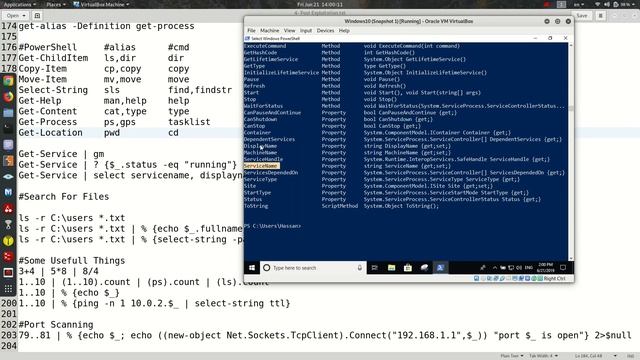The width and height of the screenshot is (640, 360).
Task: Click the PowerShell window vertical scrollbar
Action: coord(571,151)
